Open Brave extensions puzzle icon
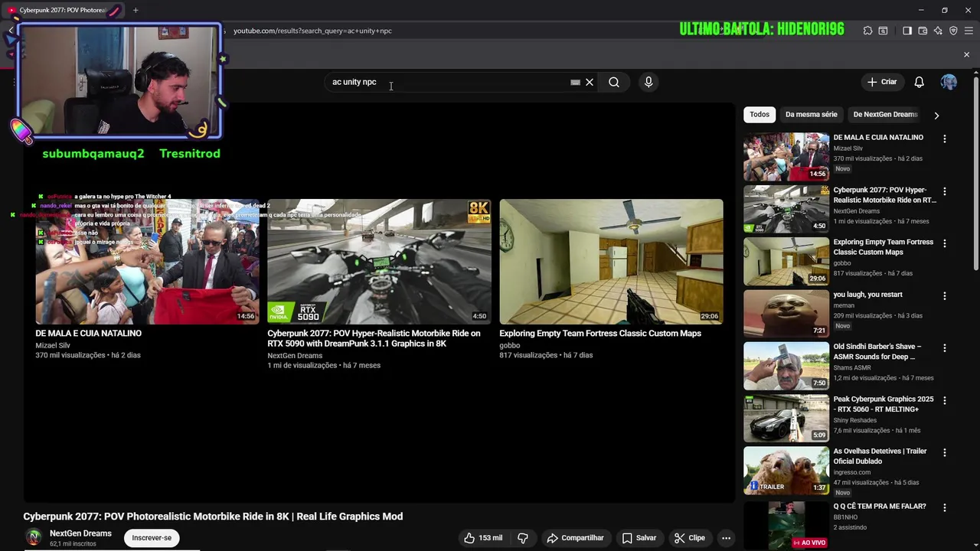980x551 pixels. (867, 31)
